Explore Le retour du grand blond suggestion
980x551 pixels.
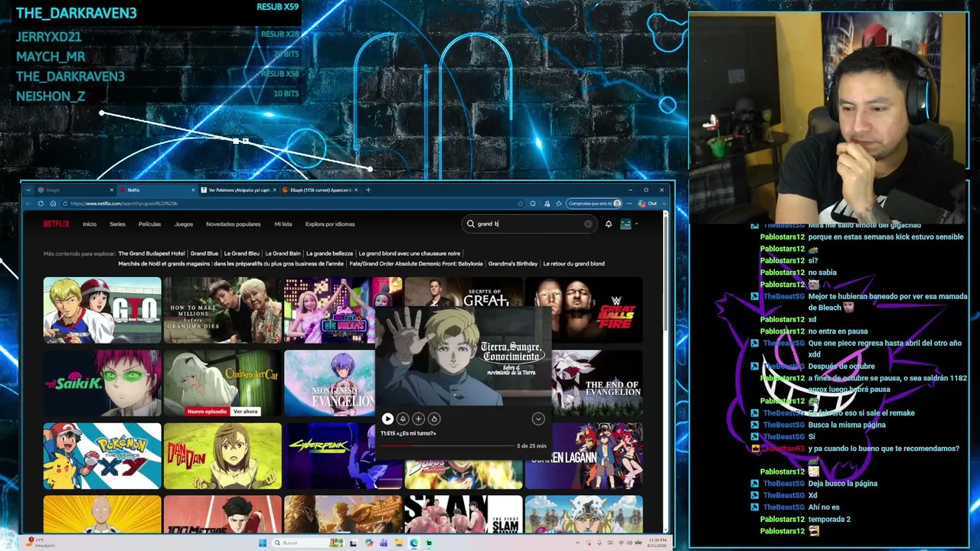tap(573, 263)
